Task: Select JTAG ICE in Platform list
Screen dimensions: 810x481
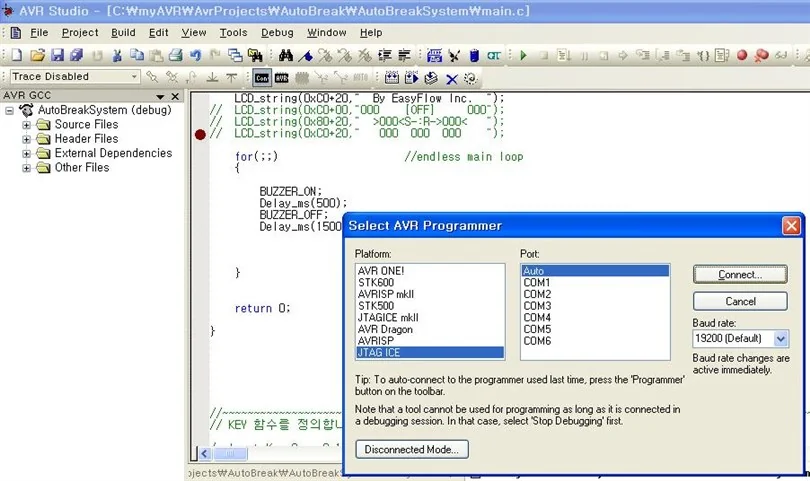Action: coord(430,352)
